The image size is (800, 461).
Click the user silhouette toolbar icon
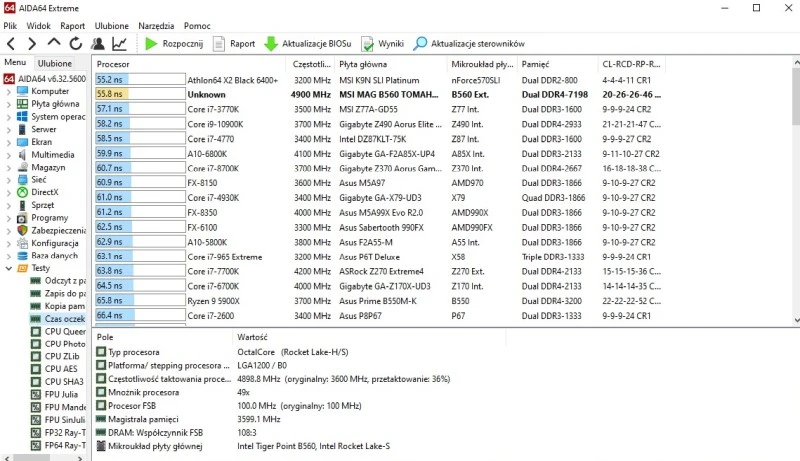tap(98, 44)
